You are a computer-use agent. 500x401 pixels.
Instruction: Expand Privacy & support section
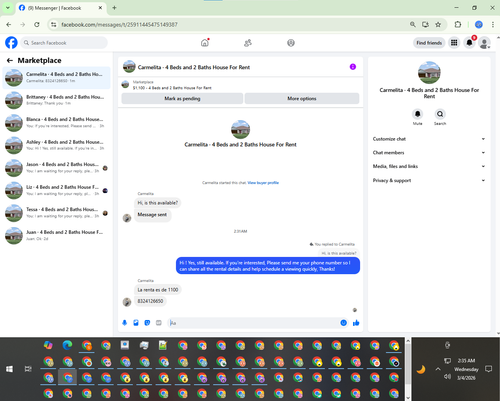(x=429, y=180)
